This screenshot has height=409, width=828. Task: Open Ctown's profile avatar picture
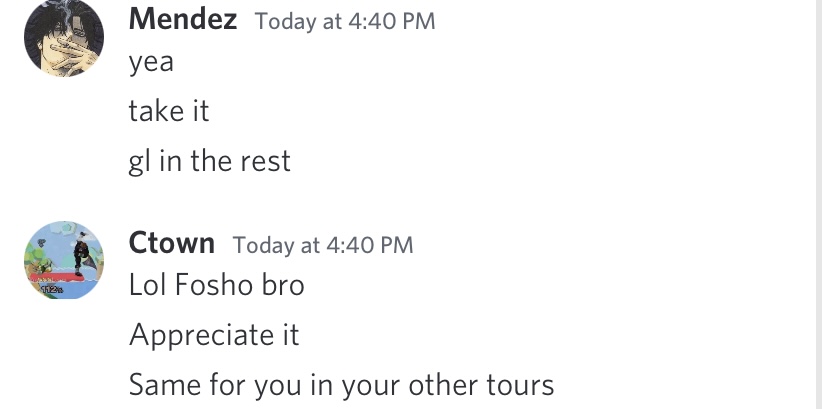pyautogui.click(x=63, y=260)
